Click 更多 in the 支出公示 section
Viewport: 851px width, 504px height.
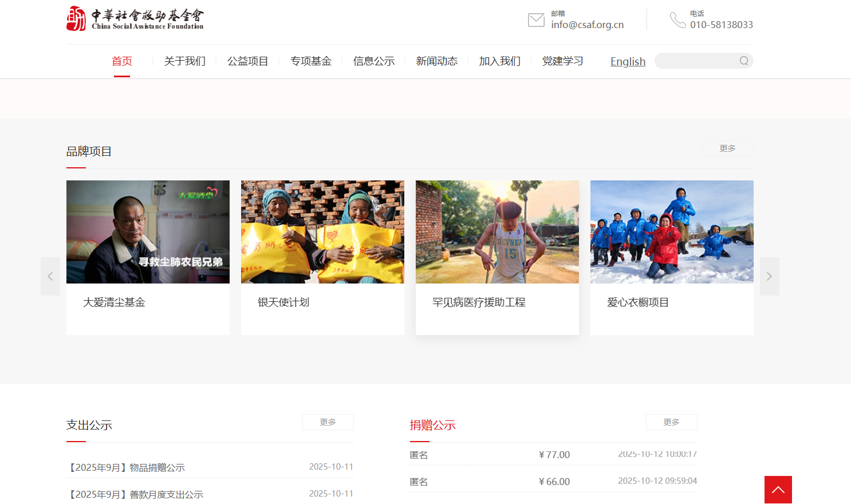click(x=328, y=422)
